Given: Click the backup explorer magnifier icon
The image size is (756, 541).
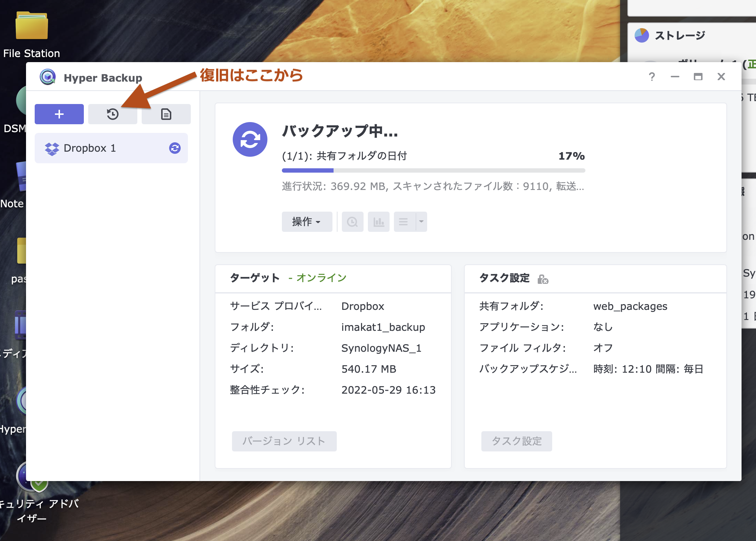Looking at the screenshot, I should 352,222.
